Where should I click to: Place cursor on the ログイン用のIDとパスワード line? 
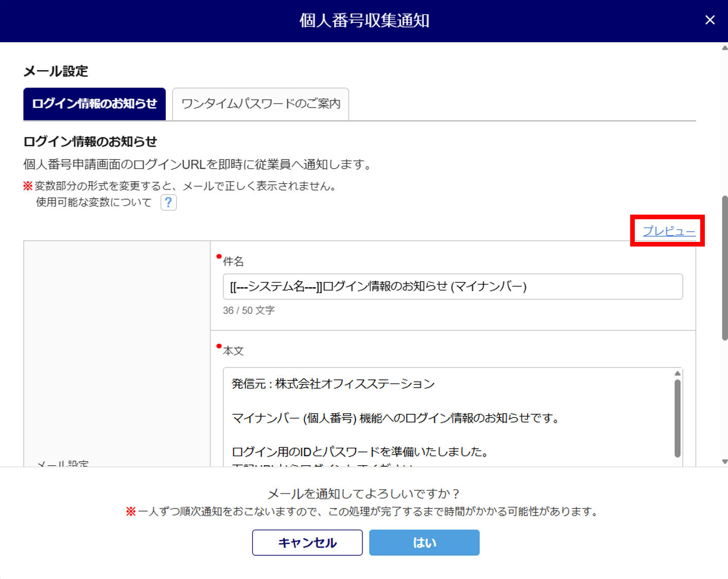(360, 452)
